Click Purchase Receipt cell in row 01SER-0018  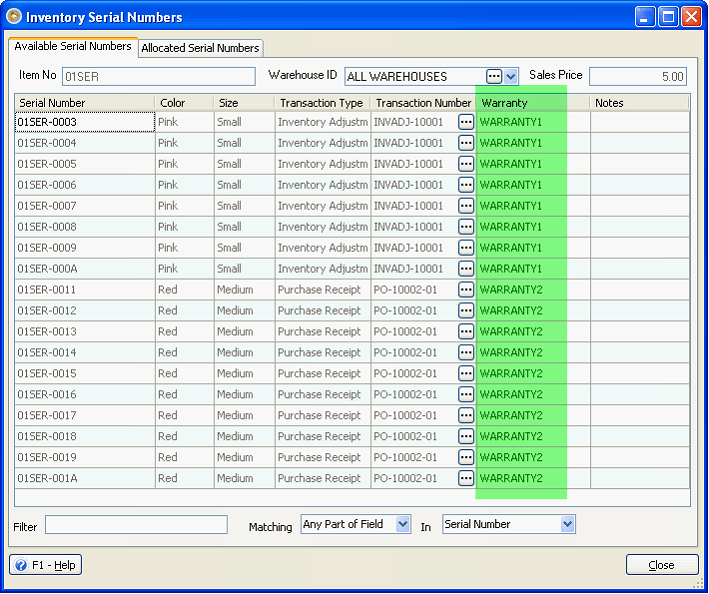tap(323, 436)
